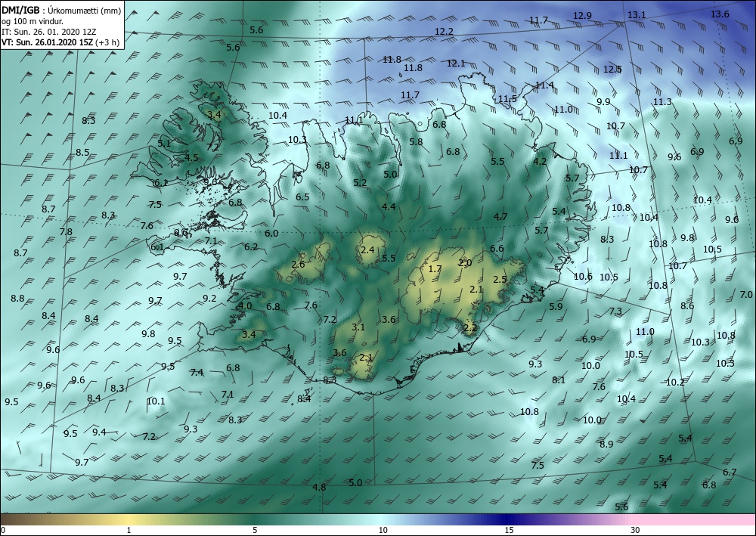Click the 4.2 value label
Screen dimensions: 756x536
pyautogui.click(x=540, y=162)
